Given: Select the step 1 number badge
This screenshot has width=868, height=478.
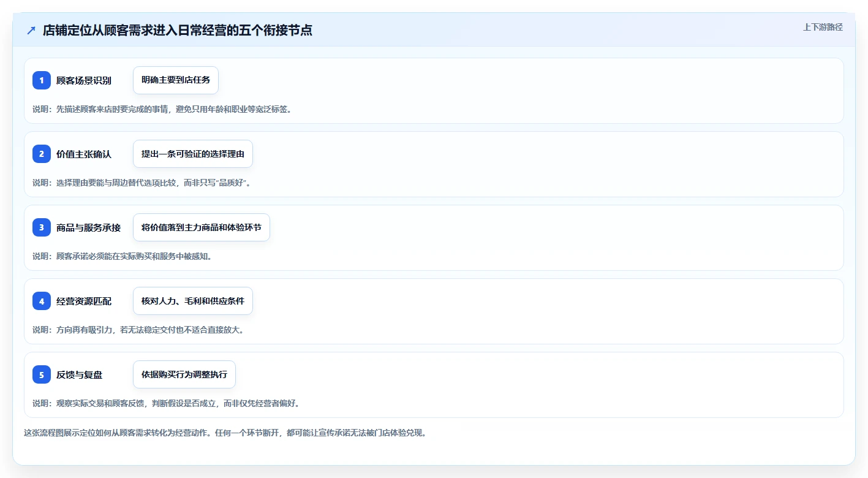Looking at the screenshot, I should pos(42,80).
